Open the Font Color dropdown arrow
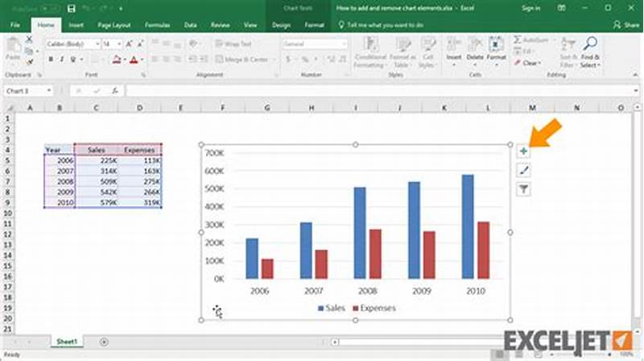 coord(142,60)
